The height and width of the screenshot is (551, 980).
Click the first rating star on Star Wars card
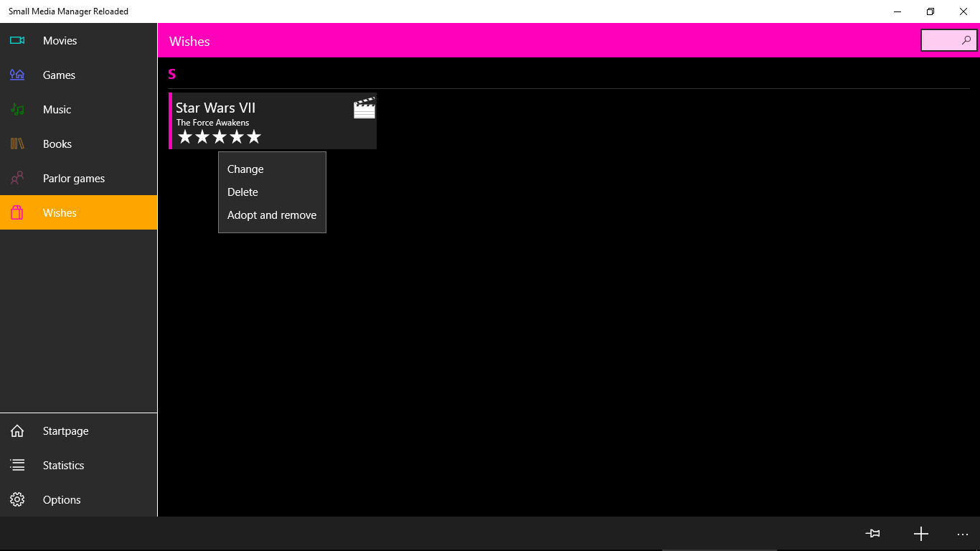point(185,136)
